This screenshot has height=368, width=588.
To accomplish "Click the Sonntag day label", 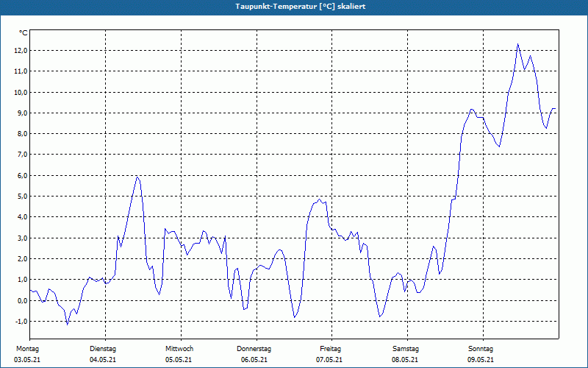I will (x=481, y=349).
